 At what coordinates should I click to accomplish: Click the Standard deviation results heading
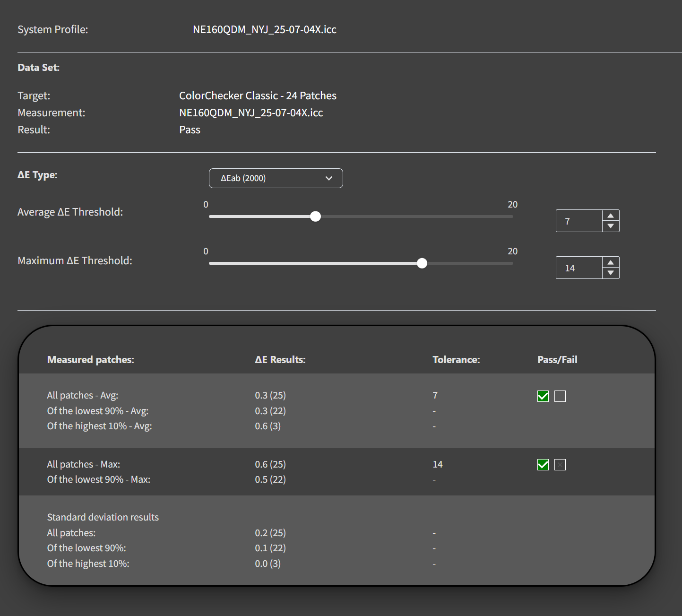coord(103,517)
